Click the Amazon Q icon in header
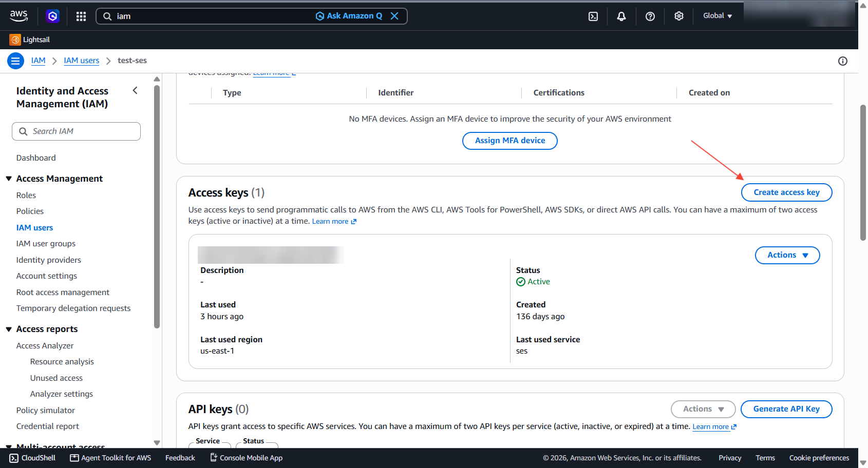868x468 pixels. 52,16
